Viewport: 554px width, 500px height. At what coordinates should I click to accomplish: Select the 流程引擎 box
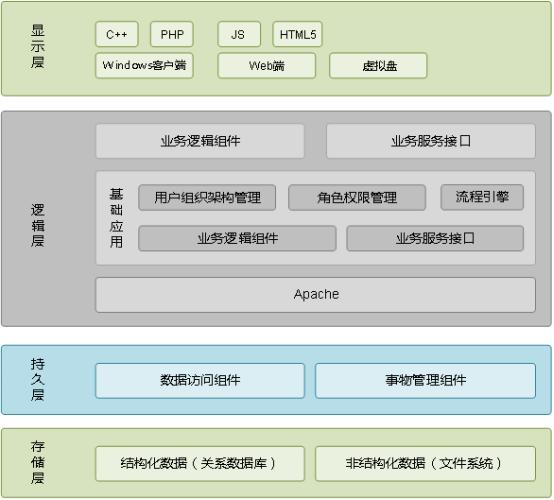coord(482,197)
